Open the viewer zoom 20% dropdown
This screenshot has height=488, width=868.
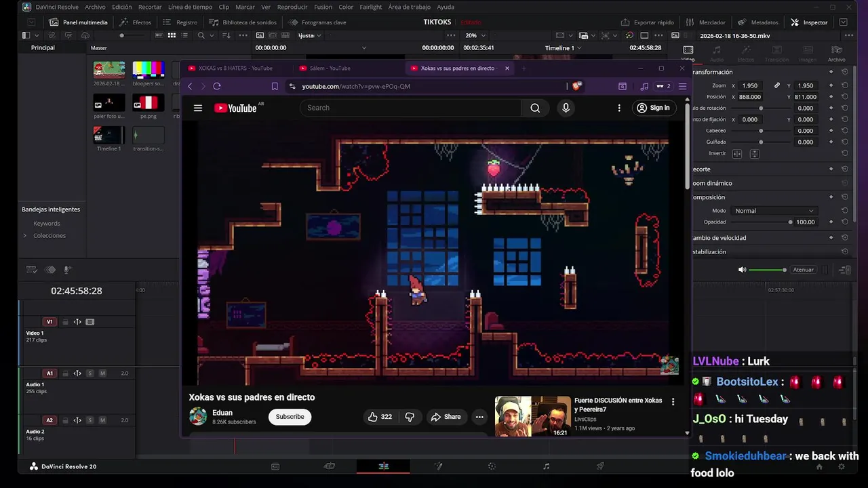tap(474, 35)
